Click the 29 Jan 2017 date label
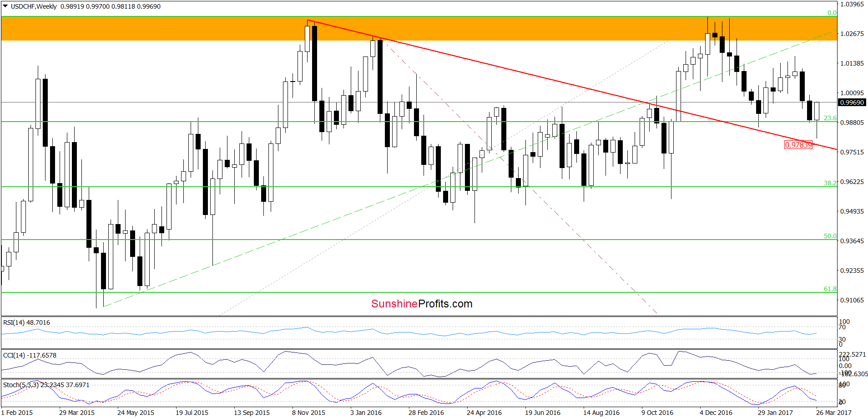 coord(775,413)
